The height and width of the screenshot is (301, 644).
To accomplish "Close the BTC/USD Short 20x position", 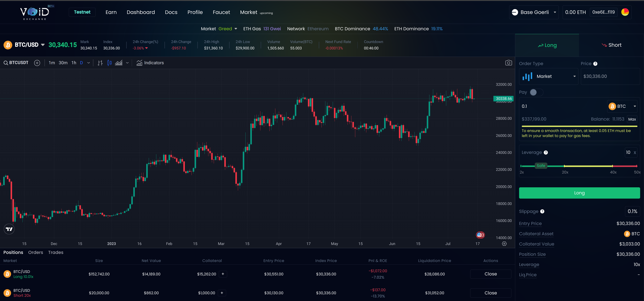I will click(x=491, y=293).
